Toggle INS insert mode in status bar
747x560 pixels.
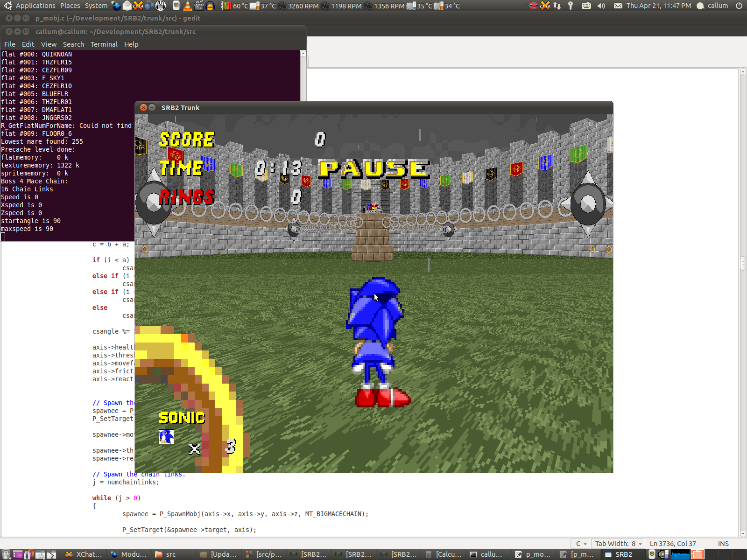point(723,544)
